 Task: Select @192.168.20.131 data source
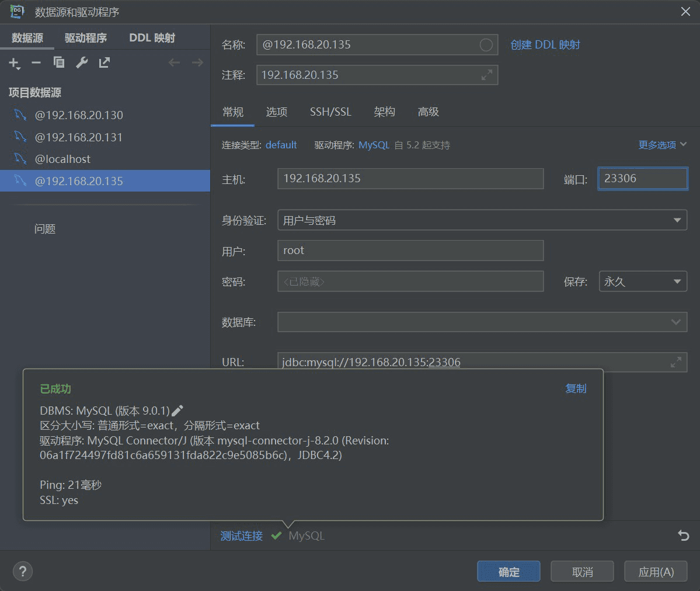pyautogui.click(x=105, y=137)
